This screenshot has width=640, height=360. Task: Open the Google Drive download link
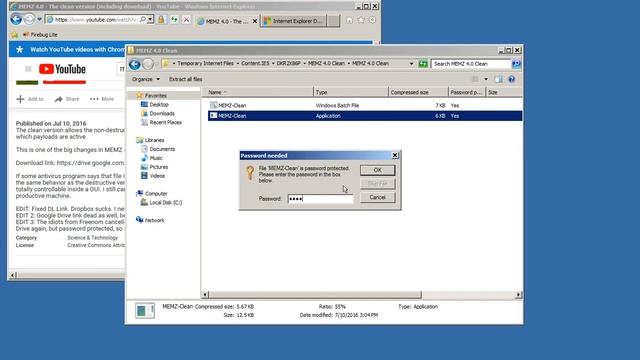pos(91,163)
